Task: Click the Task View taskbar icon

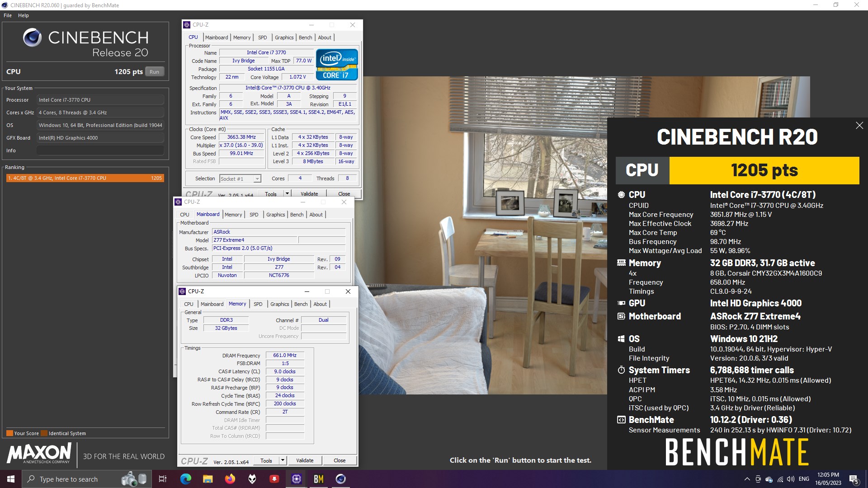Action: (163, 479)
